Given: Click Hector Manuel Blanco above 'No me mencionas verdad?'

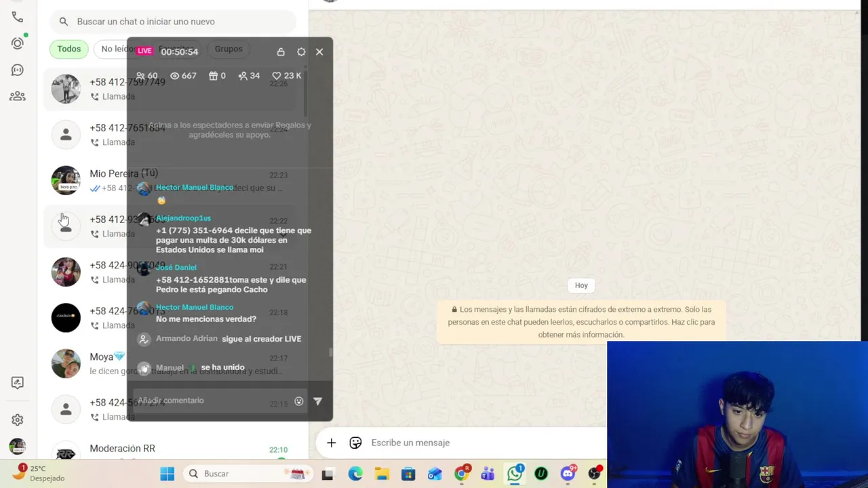Looking at the screenshot, I should pos(195,308).
